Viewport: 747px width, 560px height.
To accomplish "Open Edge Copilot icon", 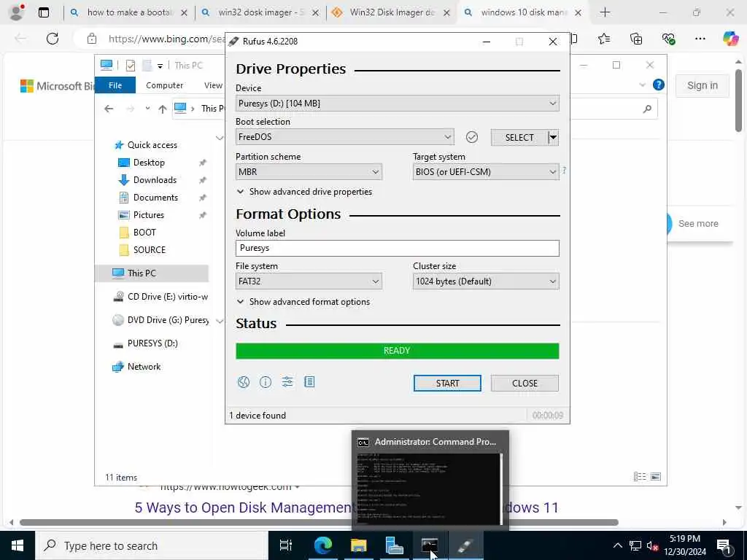I will (x=730, y=38).
